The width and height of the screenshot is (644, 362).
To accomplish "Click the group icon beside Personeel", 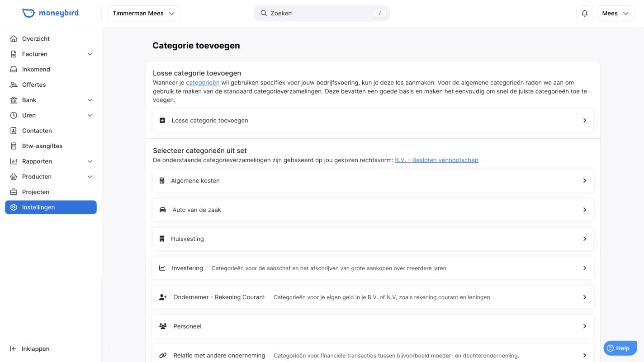I will [162, 326].
